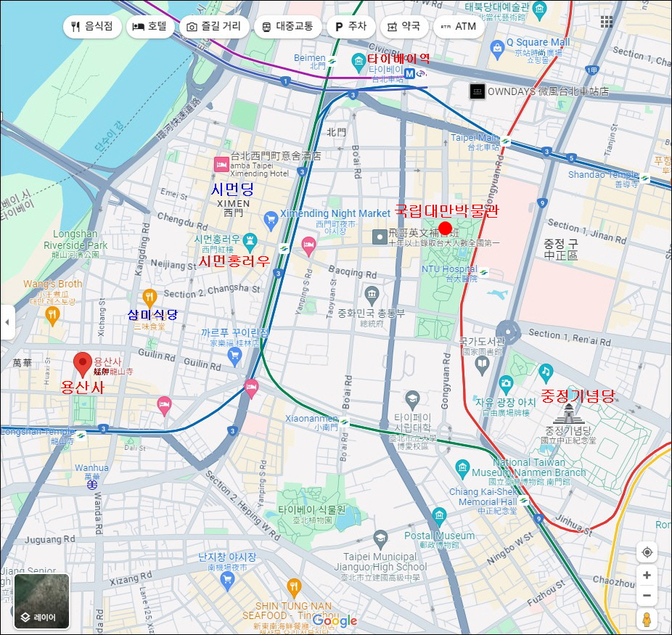The width and height of the screenshot is (672, 635).
Task: Select the Wang's Broth restaurant icon
Action: tap(52, 316)
